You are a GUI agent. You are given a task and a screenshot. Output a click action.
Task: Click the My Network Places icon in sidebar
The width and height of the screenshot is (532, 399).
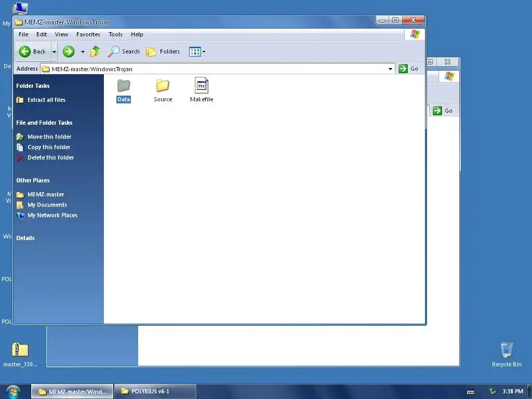[20, 216]
